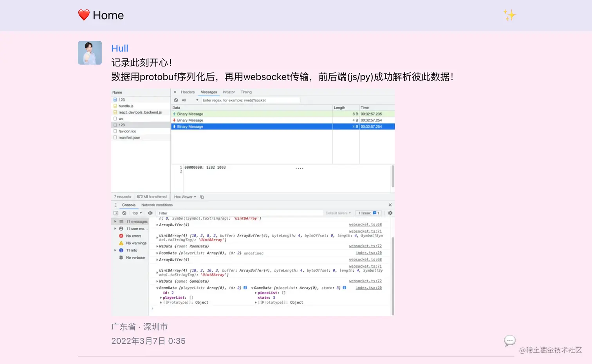Select the Messages tab

click(209, 92)
